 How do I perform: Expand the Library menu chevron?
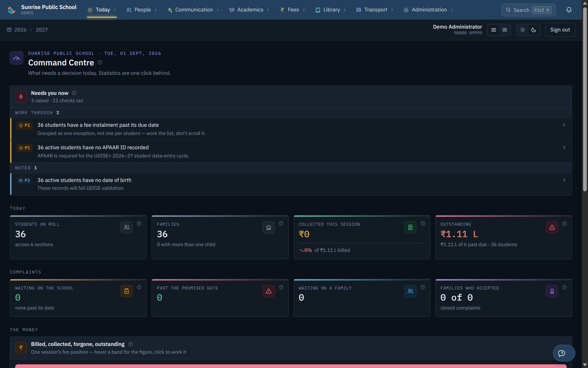coord(345,10)
